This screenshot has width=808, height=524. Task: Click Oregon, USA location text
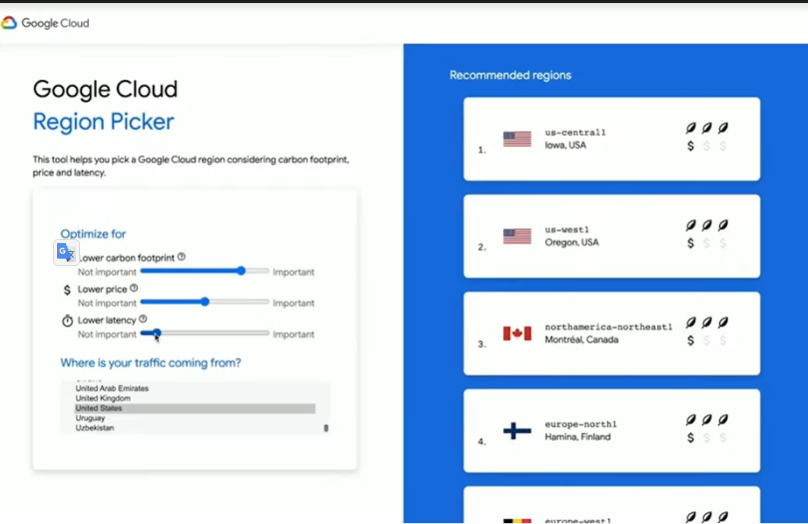(x=571, y=242)
